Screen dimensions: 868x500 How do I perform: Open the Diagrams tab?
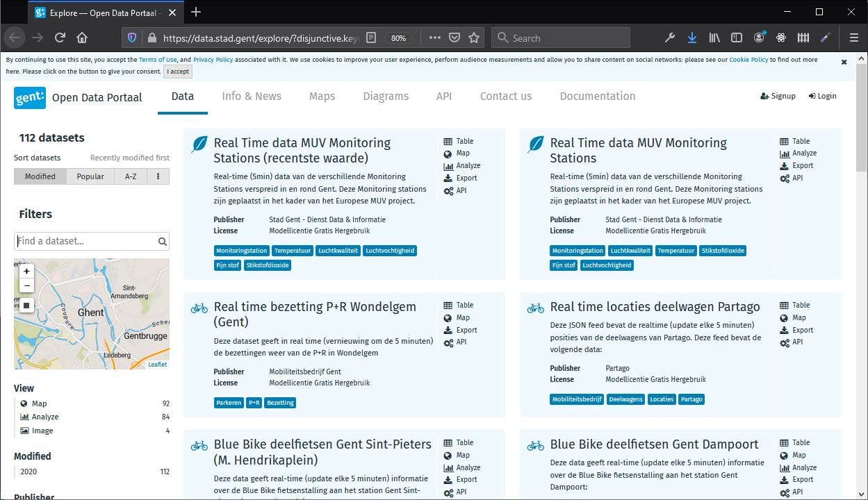point(386,96)
